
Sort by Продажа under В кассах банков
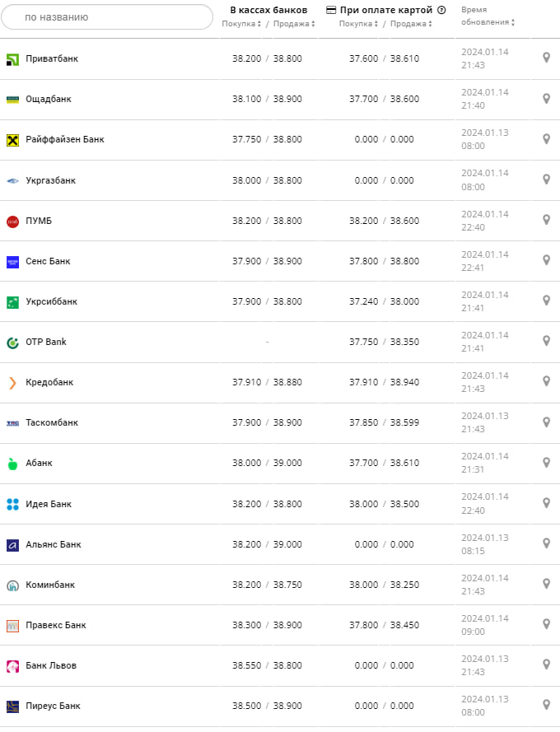click(294, 24)
